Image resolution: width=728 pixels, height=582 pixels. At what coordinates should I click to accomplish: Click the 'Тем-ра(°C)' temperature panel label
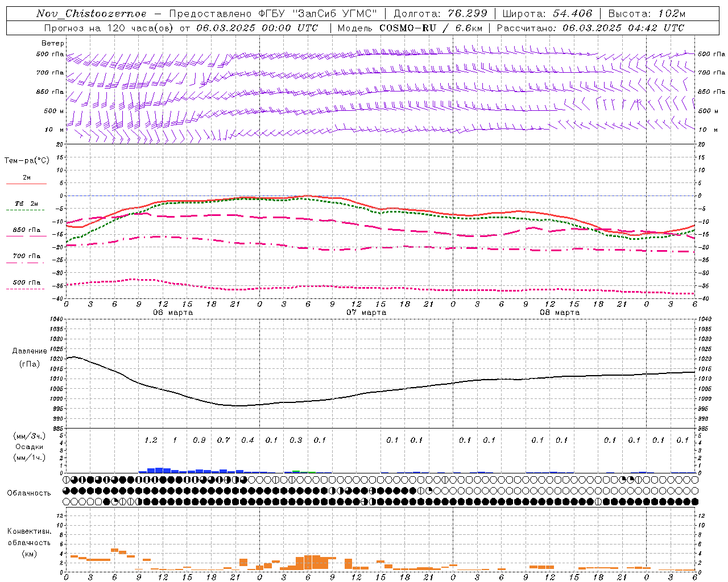click(x=27, y=161)
